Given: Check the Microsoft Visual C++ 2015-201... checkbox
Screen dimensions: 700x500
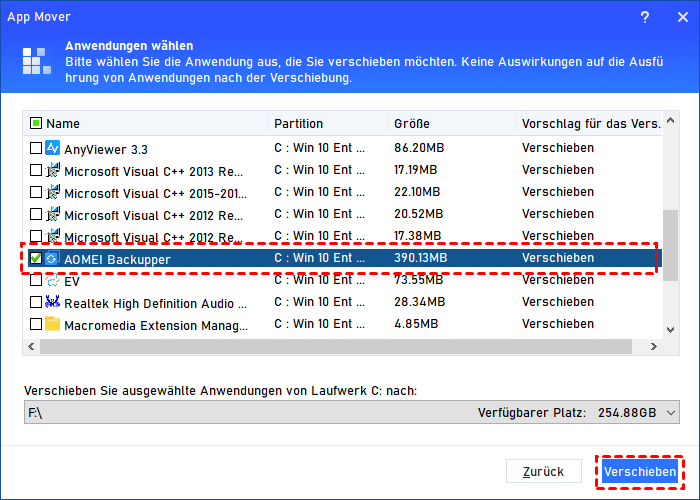Looking at the screenshot, I should 36,192.
